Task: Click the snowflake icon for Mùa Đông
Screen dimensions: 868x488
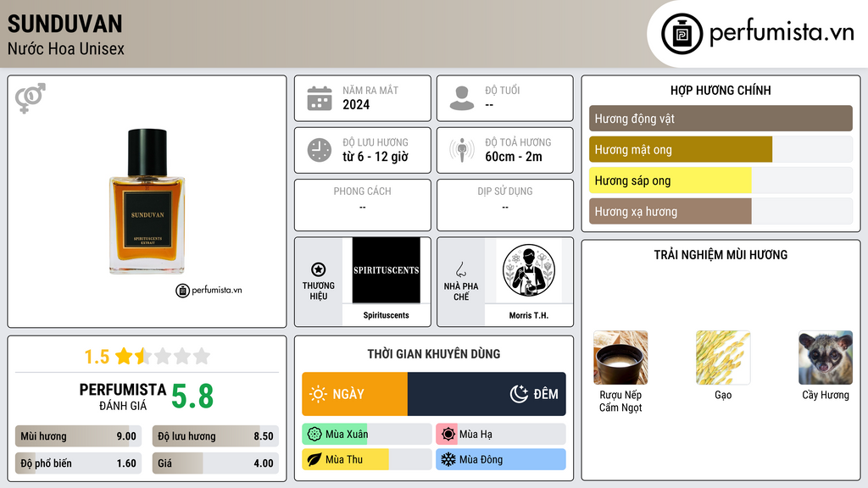Action: point(448,459)
